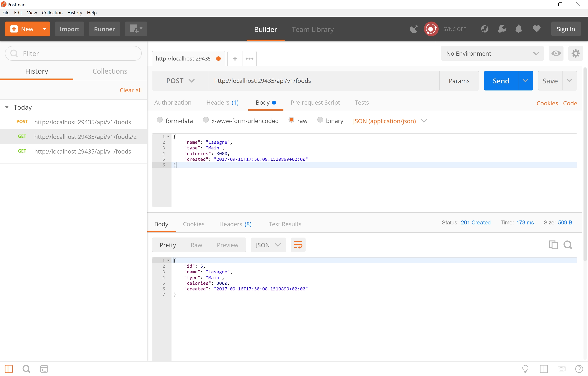
Task: Open the Collections panel tab
Action: pyautogui.click(x=110, y=71)
